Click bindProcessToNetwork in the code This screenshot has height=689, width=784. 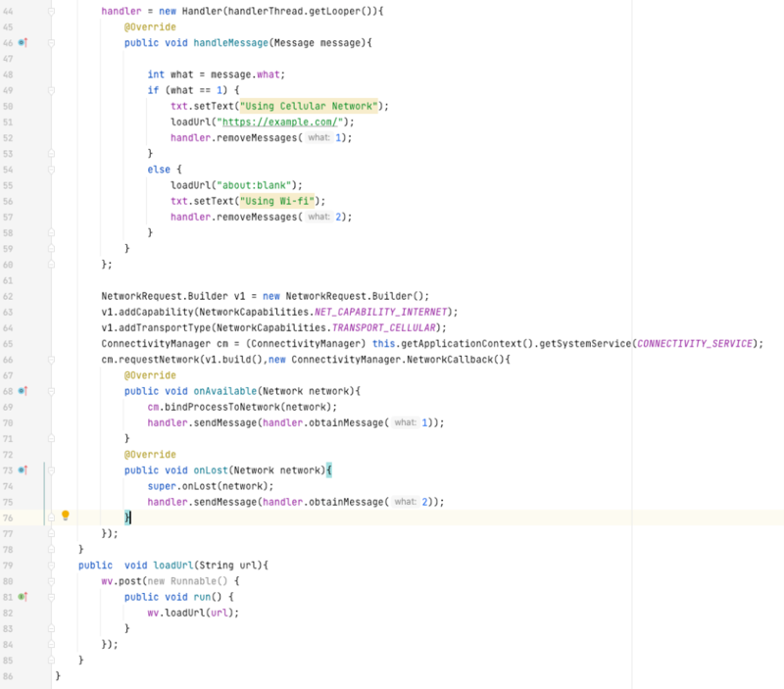click(222, 407)
